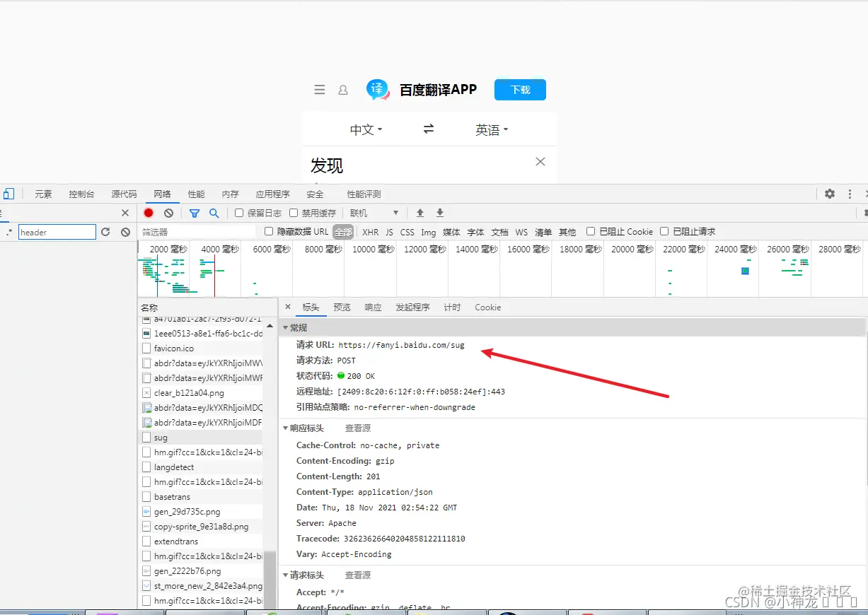The image size is (868, 615).
Task: Check the 隐藏数据 URL checkbox
Action: coord(268,231)
